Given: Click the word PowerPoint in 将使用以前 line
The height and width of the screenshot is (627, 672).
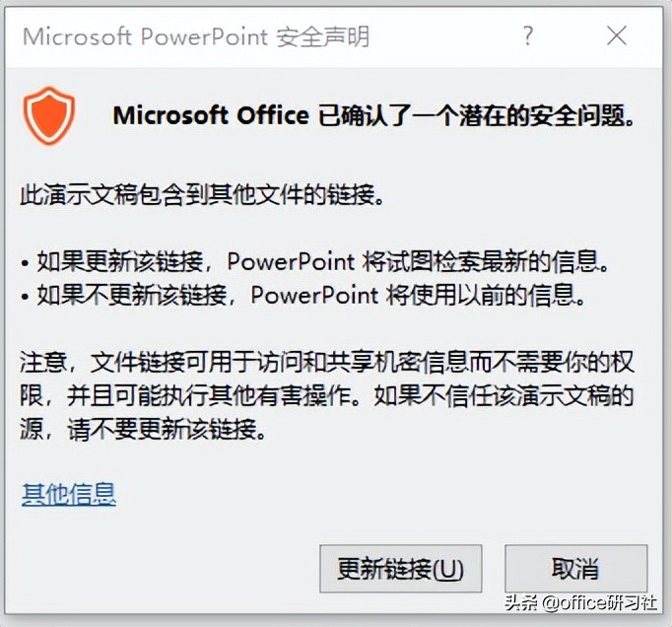Looking at the screenshot, I should point(314,295).
